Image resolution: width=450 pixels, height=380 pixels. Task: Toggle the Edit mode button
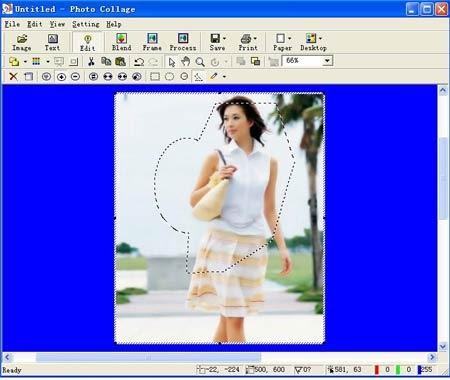click(x=87, y=42)
